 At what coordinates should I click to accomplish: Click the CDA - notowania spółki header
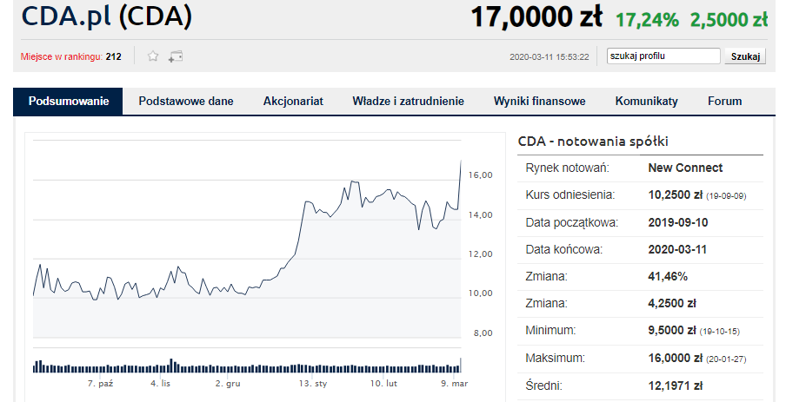[593, 142]
